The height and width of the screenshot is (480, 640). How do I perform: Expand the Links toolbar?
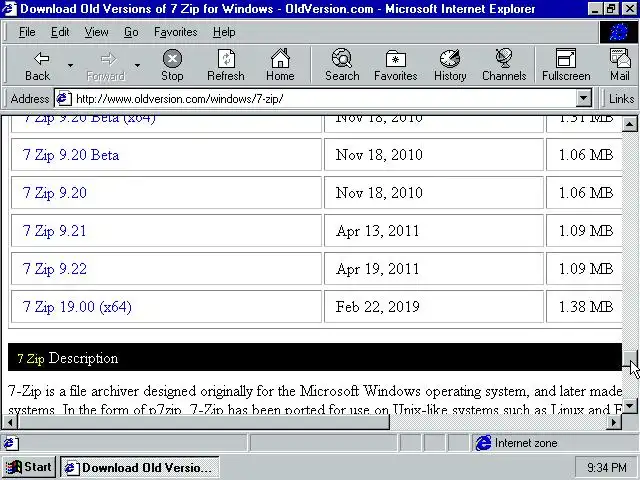(621, 99)
